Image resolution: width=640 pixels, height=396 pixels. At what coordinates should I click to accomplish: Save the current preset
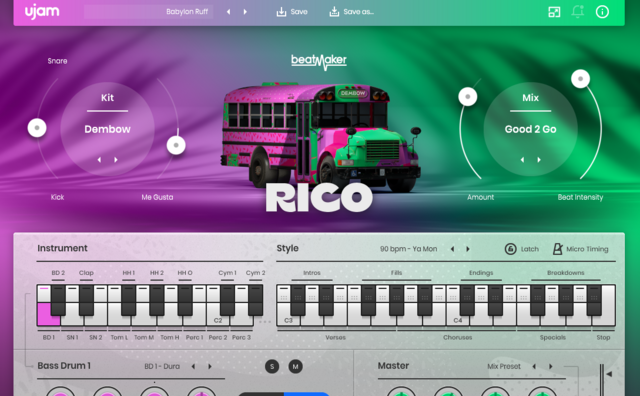tap(292, 12)
